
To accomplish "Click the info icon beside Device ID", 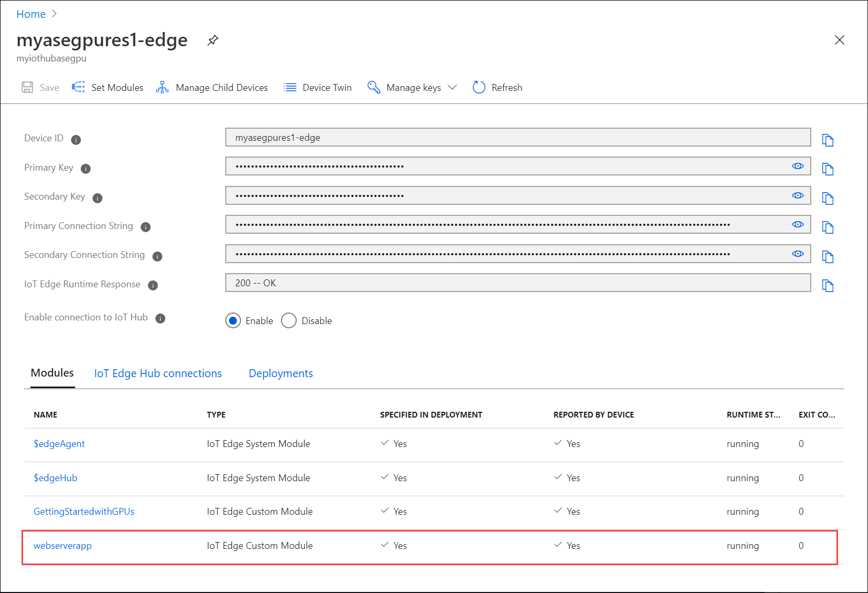I will (x=76, y=139).
